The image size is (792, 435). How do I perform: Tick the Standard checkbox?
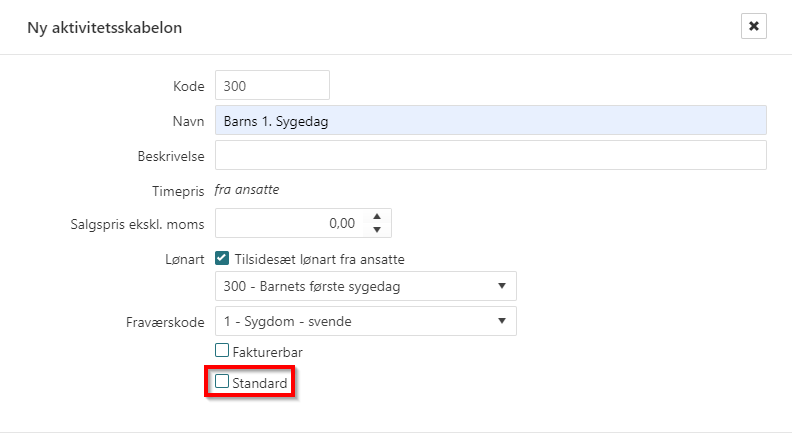coord(222,382)
